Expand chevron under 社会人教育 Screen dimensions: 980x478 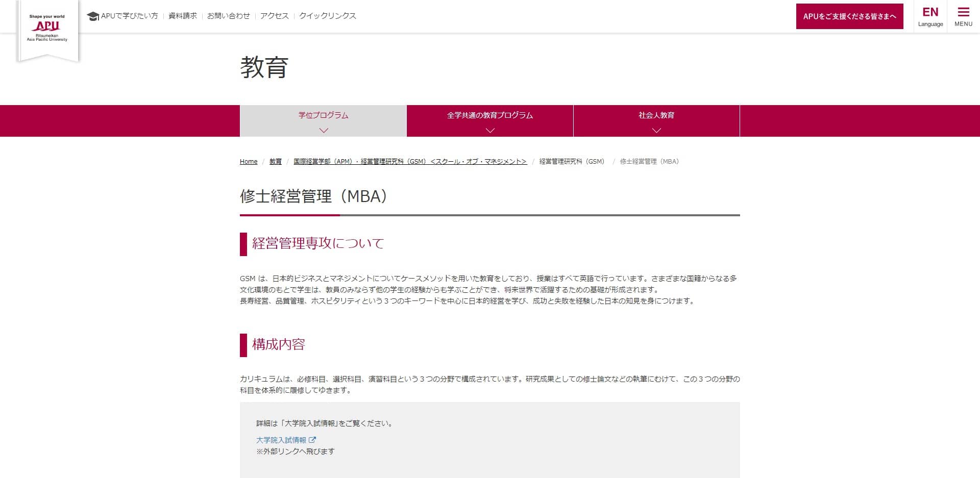pyautogui.click(x=656, y=131)
